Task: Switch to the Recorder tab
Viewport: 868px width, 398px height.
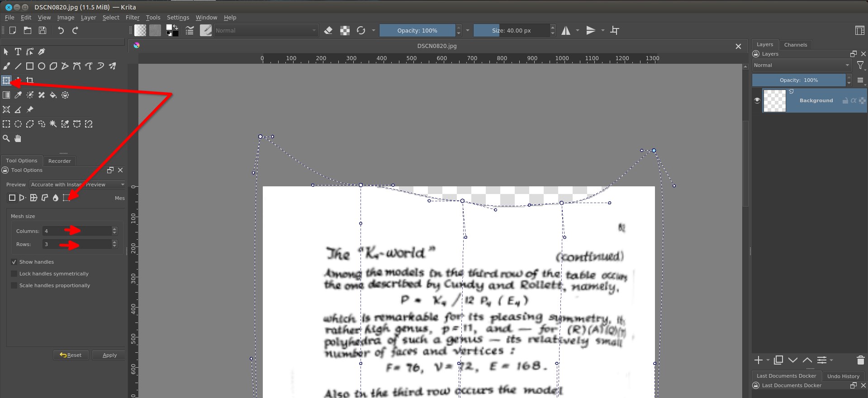Action: (60, 161)
